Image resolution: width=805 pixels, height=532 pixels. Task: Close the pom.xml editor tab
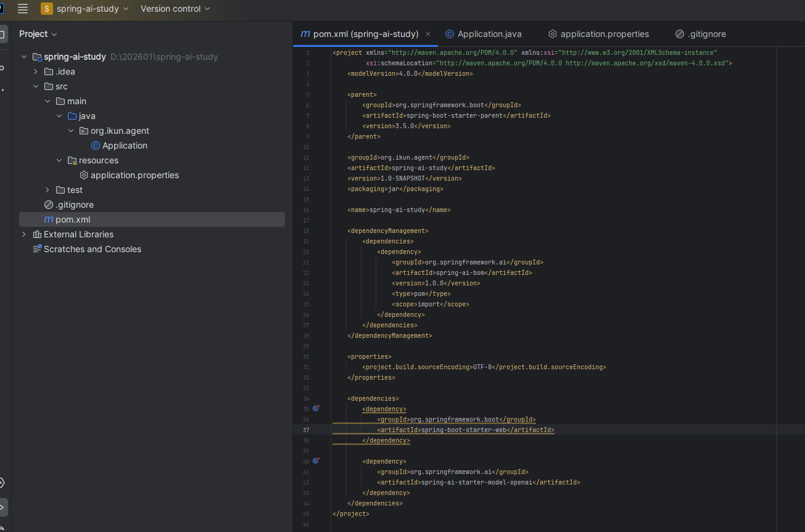[428, 34]
